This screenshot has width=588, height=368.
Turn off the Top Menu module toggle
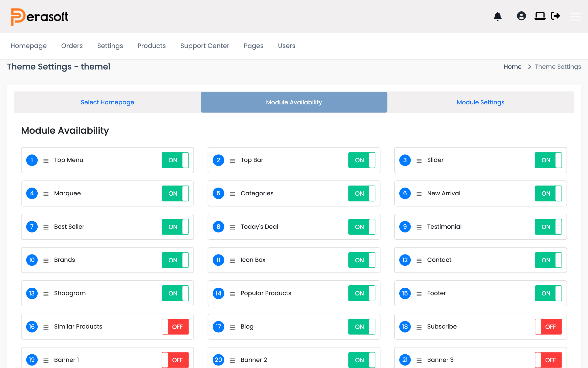click(175, 160)
